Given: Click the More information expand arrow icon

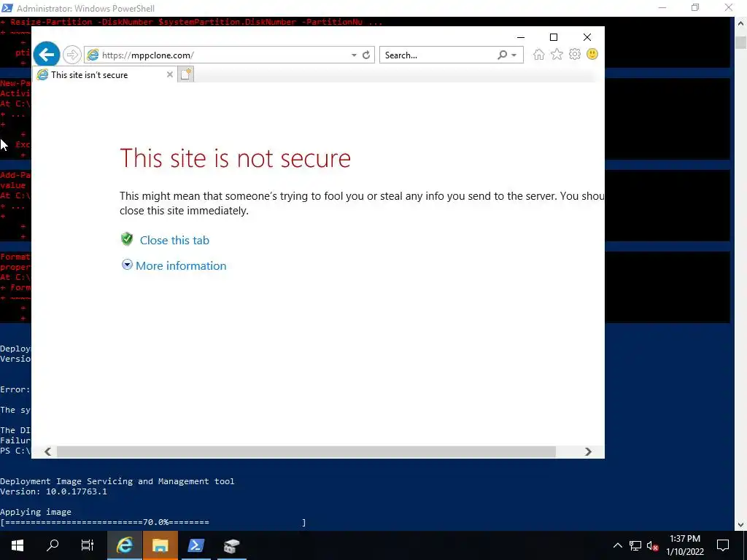Looking at the screenshot, I should 127,265.
